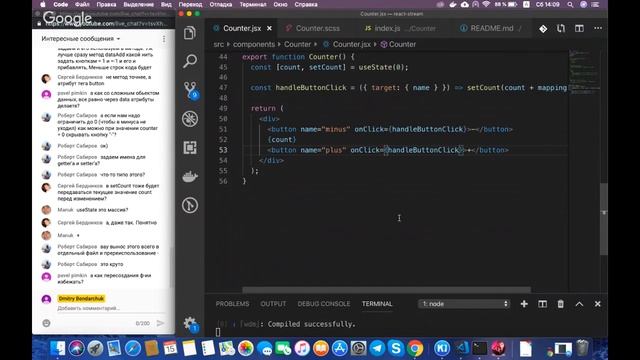Open the '1: node' terminal dropdown

click(464, 304)
